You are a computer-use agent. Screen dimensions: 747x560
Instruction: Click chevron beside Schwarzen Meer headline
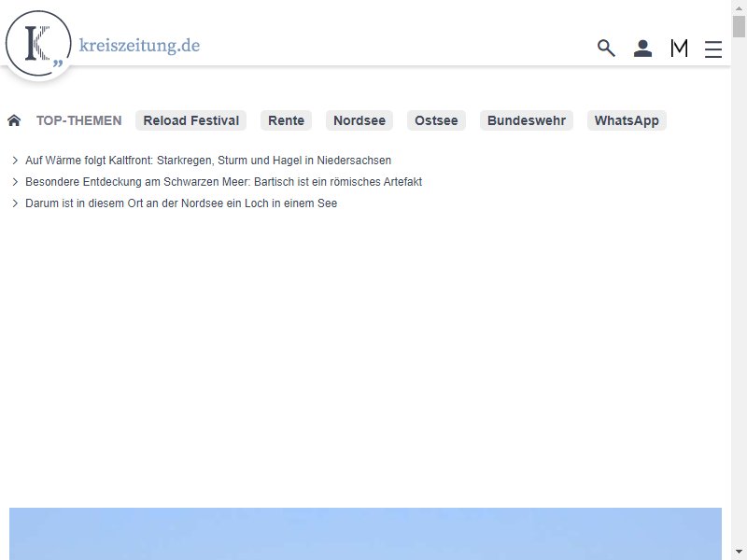tap(15, 182)
